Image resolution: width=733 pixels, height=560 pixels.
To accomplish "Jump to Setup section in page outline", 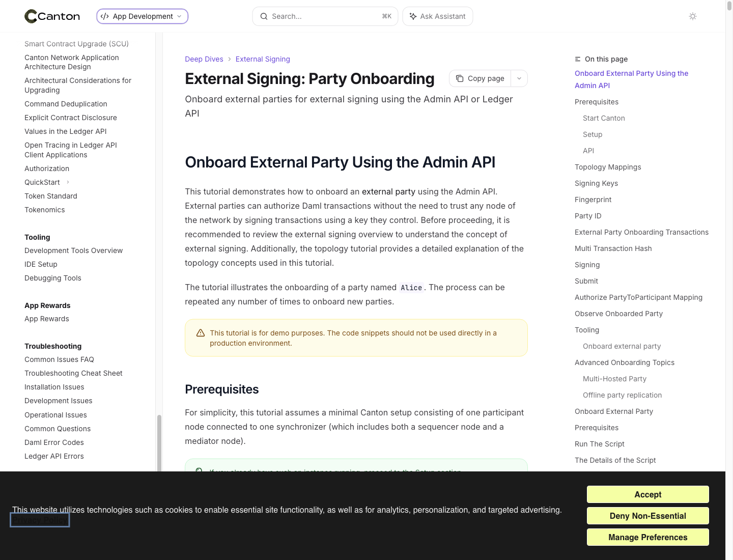I will click(x=593, y=134).
